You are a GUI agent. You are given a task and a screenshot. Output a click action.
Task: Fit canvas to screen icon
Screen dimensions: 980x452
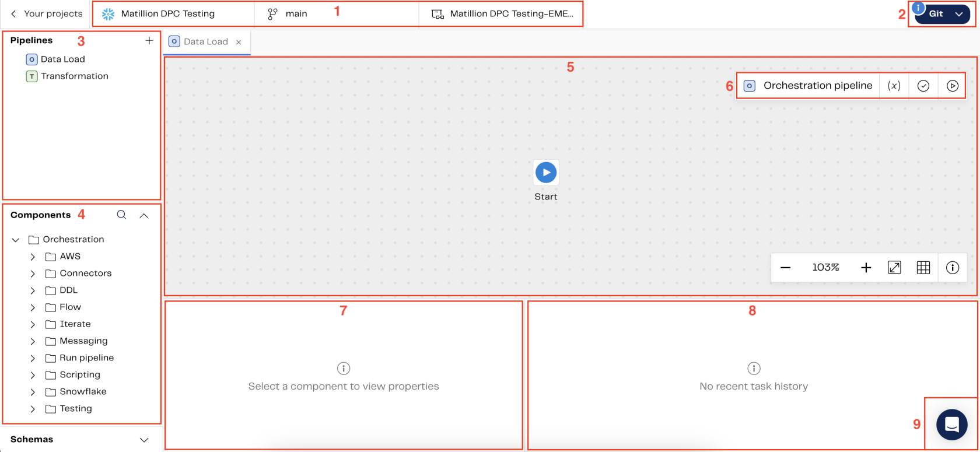[x=894, y=268]
